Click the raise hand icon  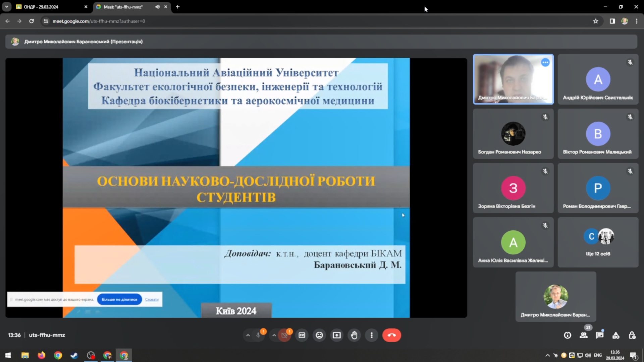(354, 335)
